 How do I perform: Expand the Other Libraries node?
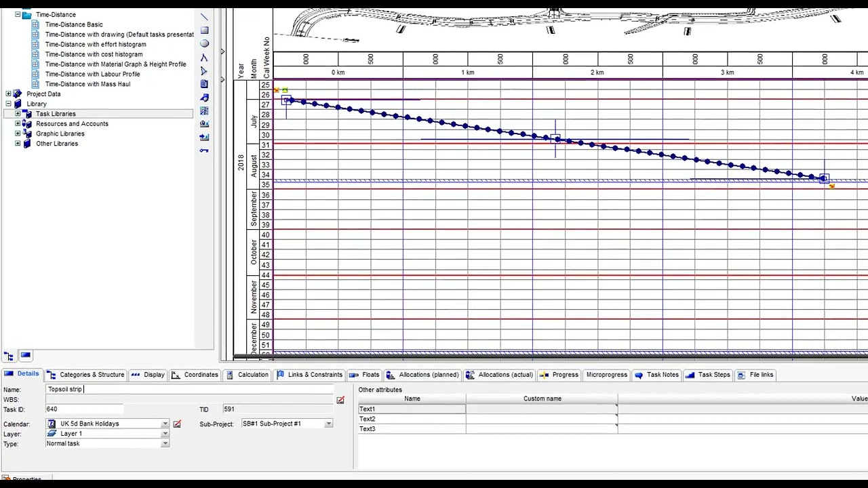[18, 144]
